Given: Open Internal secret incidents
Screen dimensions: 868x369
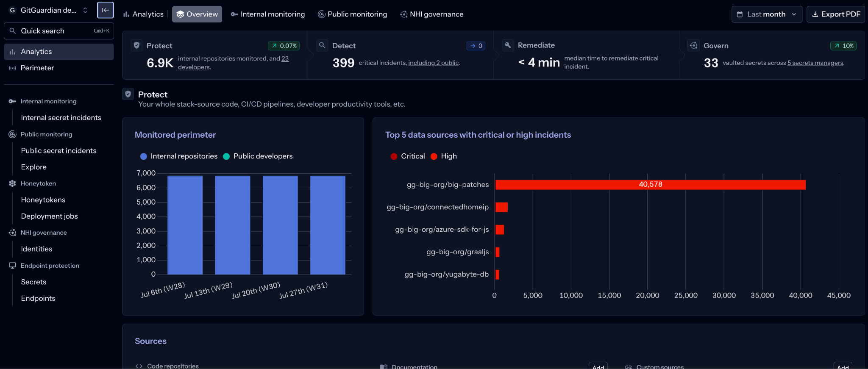Looking at the screenshot, I should (61, 118).
